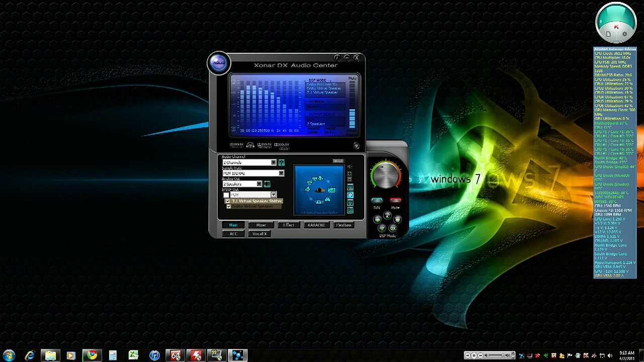This screenshot has width=644, height=362.
Task: Select the GX DSP mode button
Action: coord(393,228)
